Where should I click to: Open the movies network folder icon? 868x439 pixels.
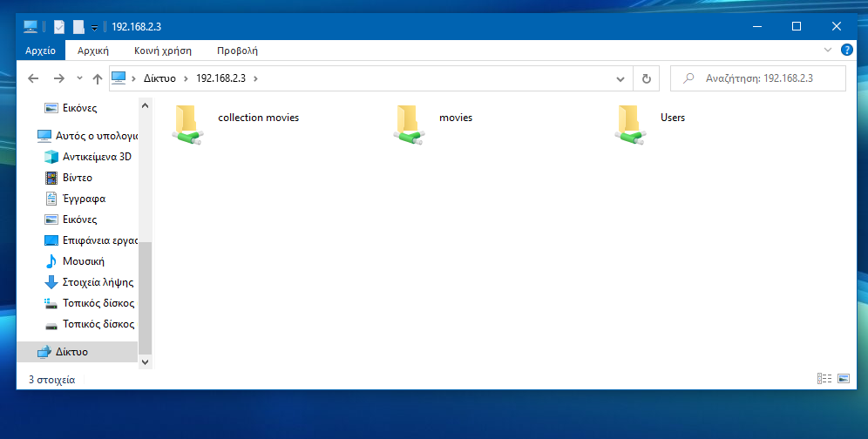click(x=410, y=125)
